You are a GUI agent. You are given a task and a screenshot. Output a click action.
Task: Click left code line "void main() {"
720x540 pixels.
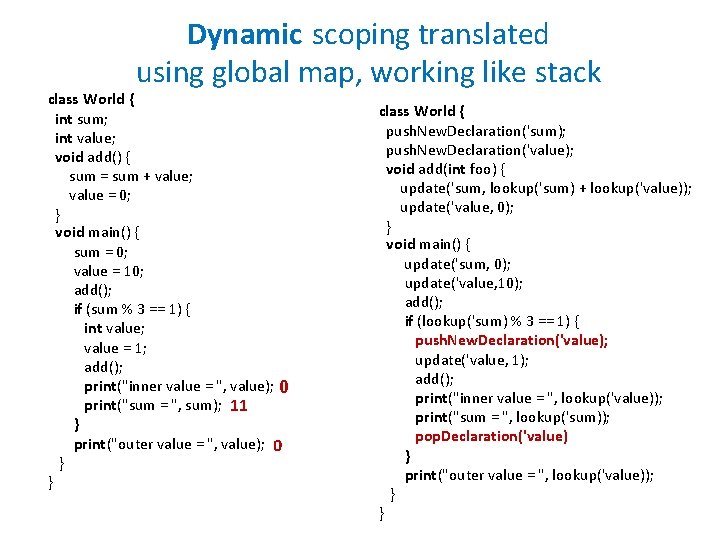point(97,233)
